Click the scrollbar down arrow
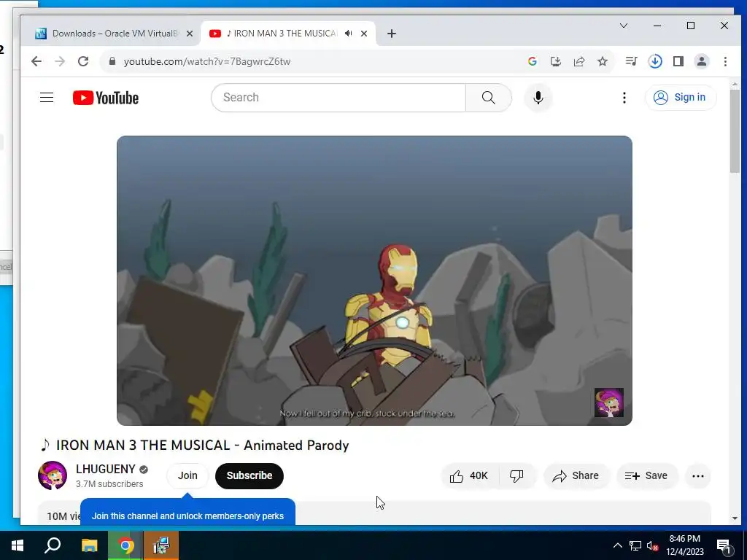 click(x=735, y=518)
